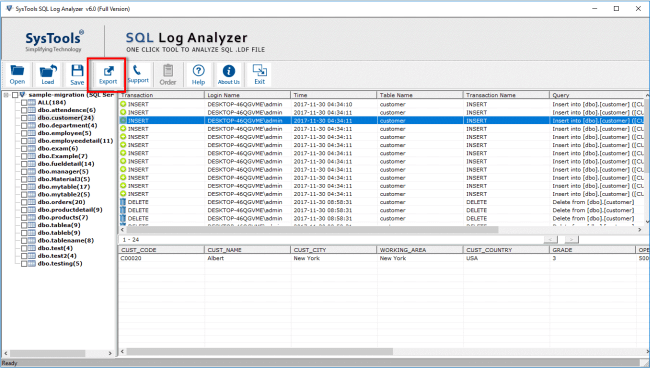650x368 pixels.
Task: Select the highlighted blue INSERT row
Action: (381, 121)
